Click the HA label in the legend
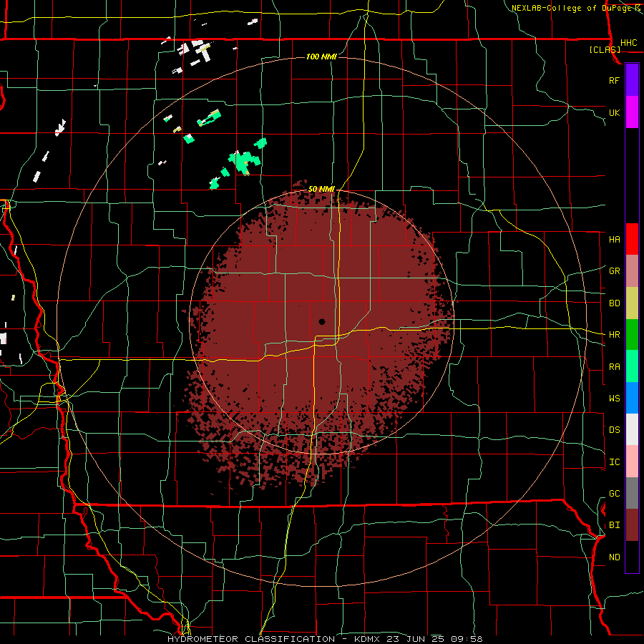The width and height of the screenshot is (644, 644). coord(614,240)
